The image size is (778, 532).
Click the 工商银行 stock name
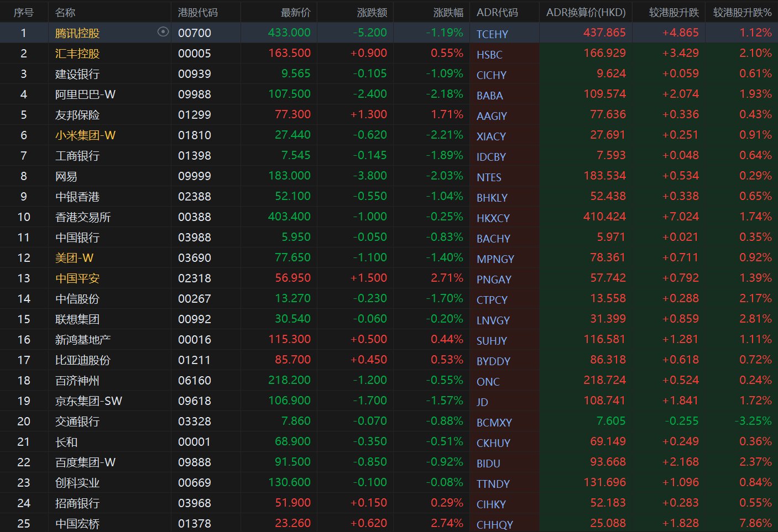(x=77, y=156)
